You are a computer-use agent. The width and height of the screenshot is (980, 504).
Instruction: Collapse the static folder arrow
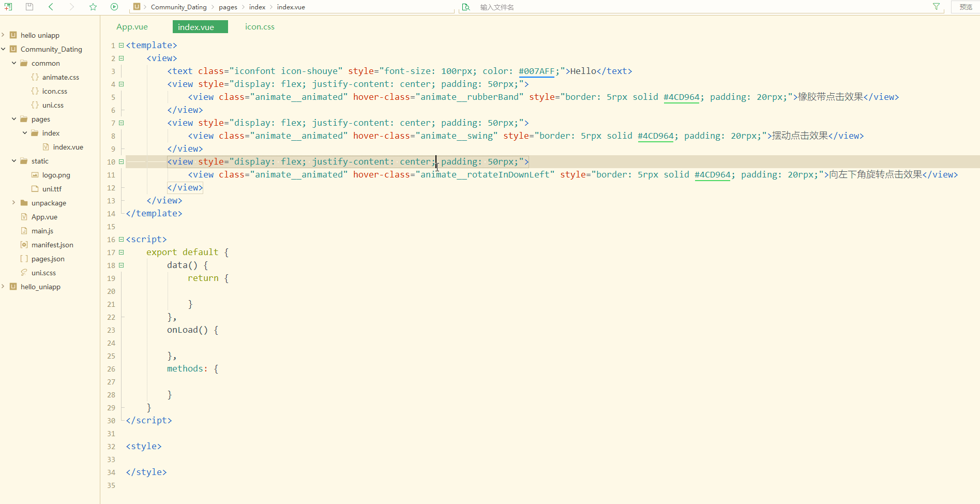(14, 161)
